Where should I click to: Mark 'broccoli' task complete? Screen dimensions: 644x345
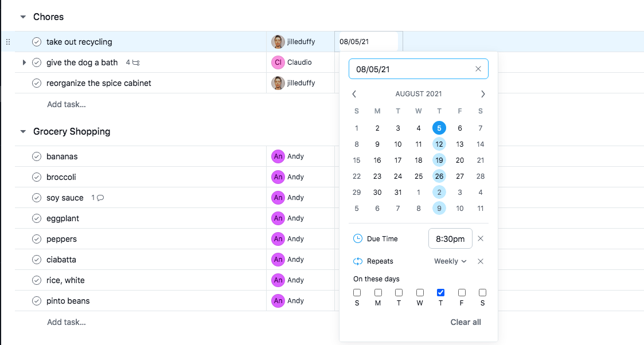37,177
